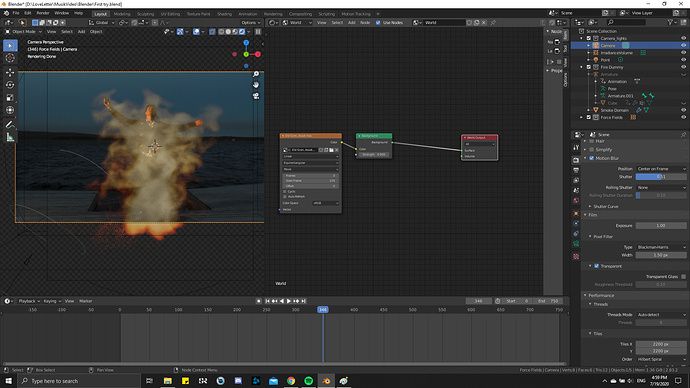This screenshot has height=388, width=690.
Task: Toggle the Transparent Glass checkbox
Action: click(683, 277)
